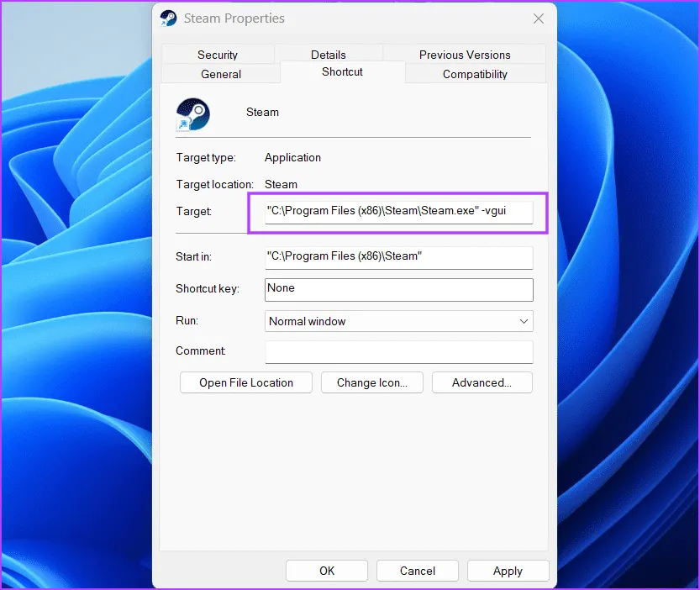This screenshot has height=590, width=700.
Task: Click the Shortcut tab
Action: pyautogui.click(x=342, y=72)
